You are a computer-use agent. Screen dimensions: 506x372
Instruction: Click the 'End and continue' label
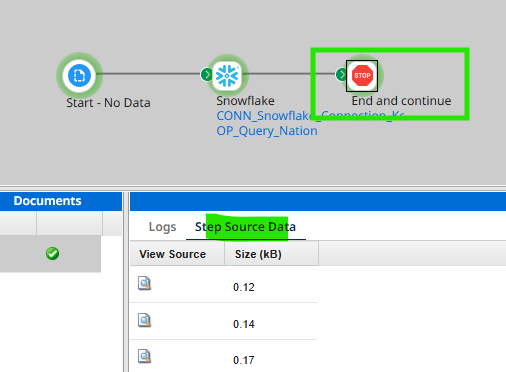click(x=401, y=101)
